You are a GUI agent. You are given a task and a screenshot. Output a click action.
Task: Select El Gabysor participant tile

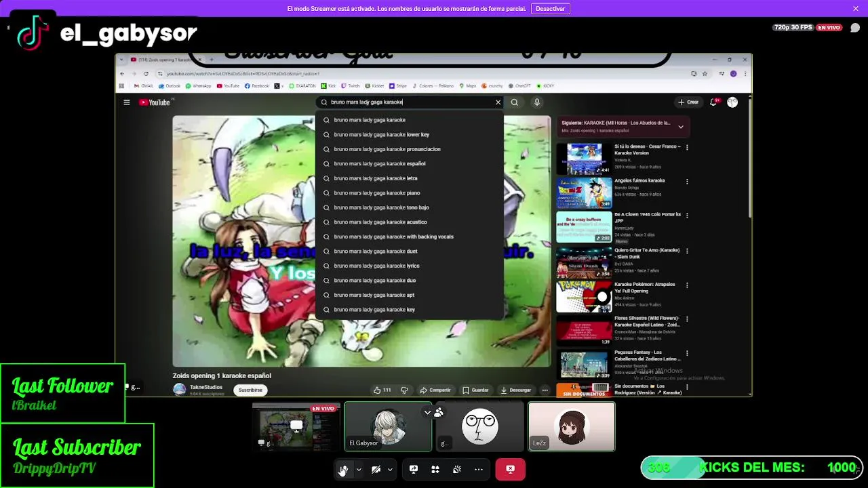(x=388, y=426)
